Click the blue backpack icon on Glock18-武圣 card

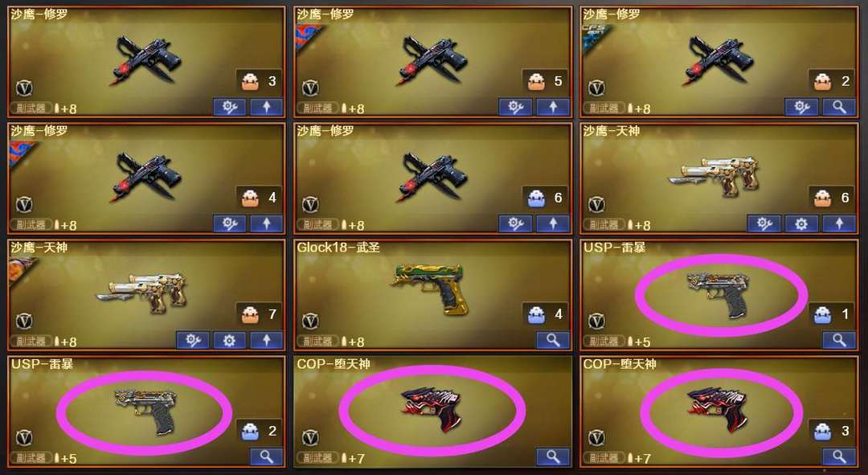536,314
